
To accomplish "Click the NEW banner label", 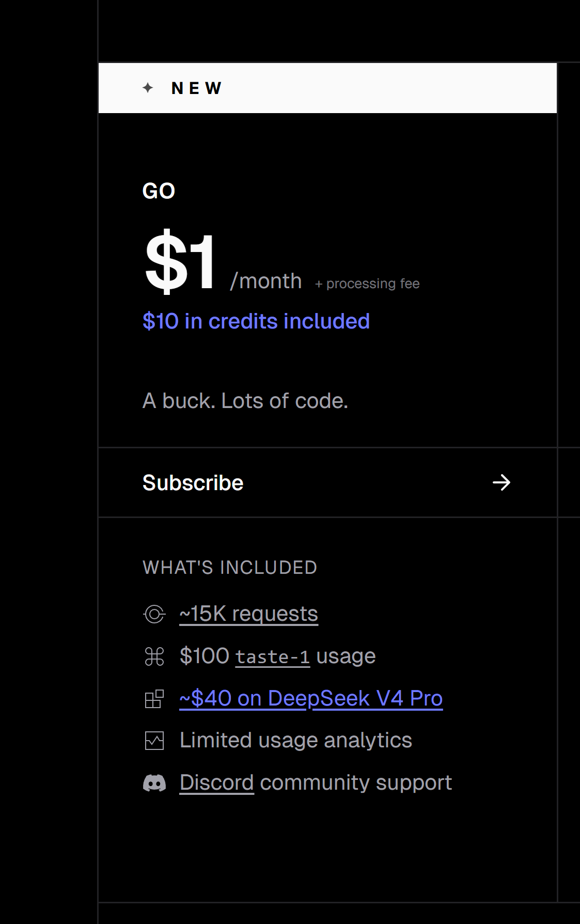I will click(197, 88).
